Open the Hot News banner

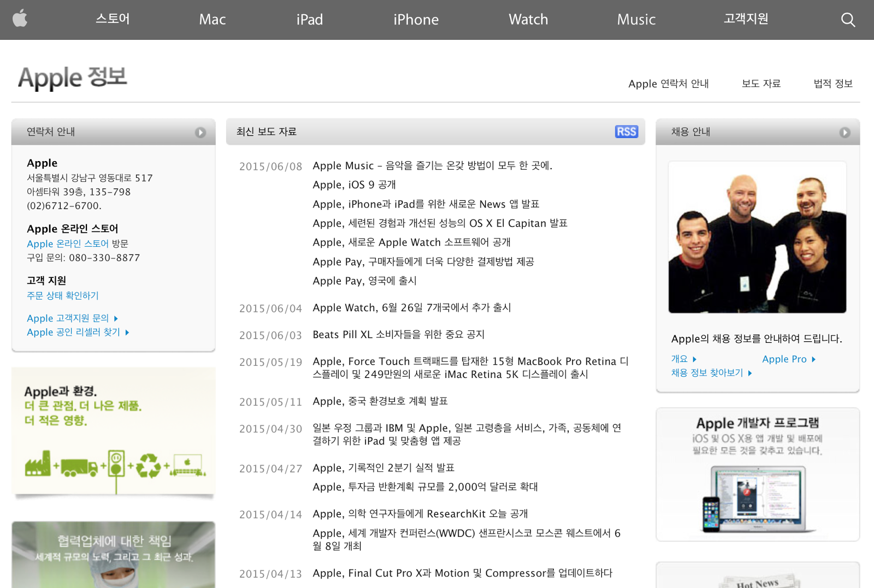point(758,575)
